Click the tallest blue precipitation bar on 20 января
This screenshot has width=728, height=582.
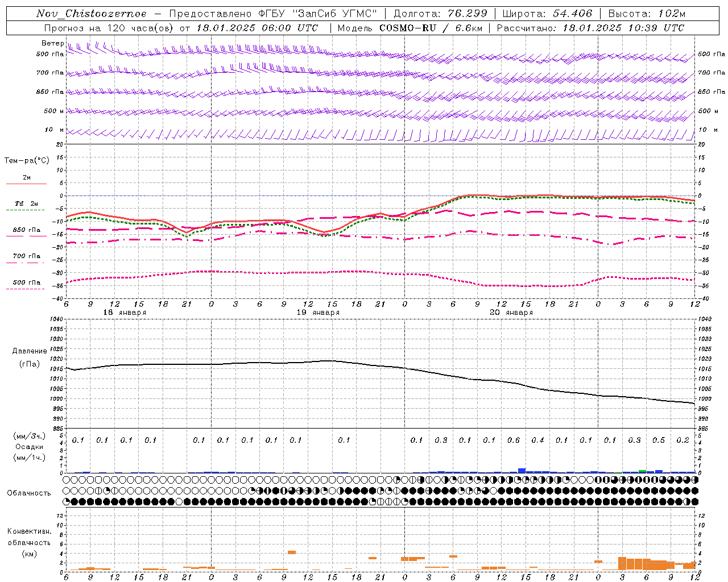[x=522, y=471]
